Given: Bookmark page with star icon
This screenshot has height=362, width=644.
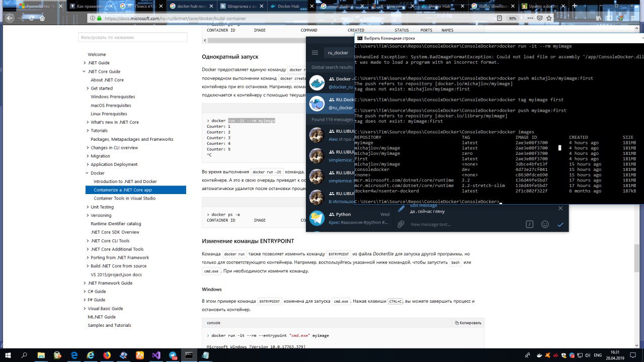Looking at the screenshot, I should (549, 18).
